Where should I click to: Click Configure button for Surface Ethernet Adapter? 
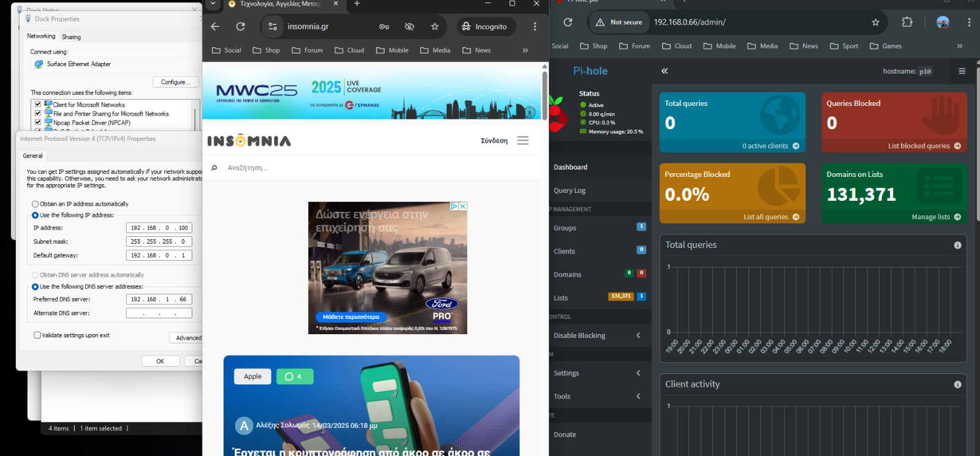pyautogui.click(x=176, y=82)
